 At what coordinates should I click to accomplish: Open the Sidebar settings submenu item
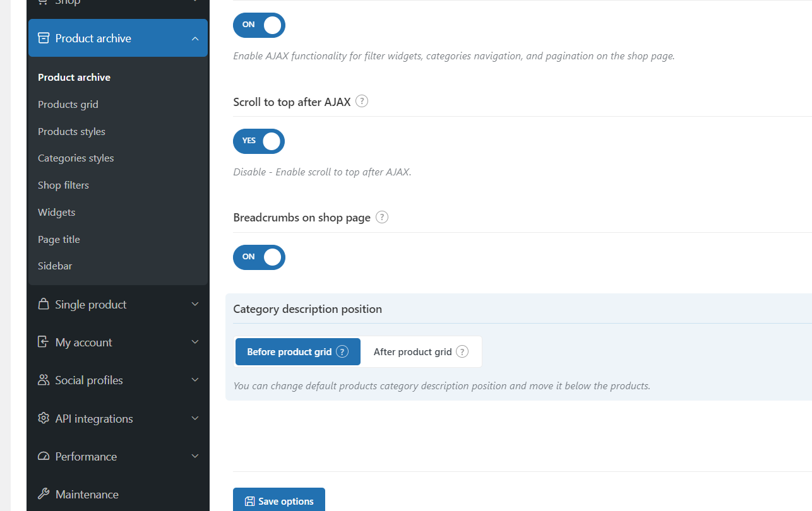(55, 266)
